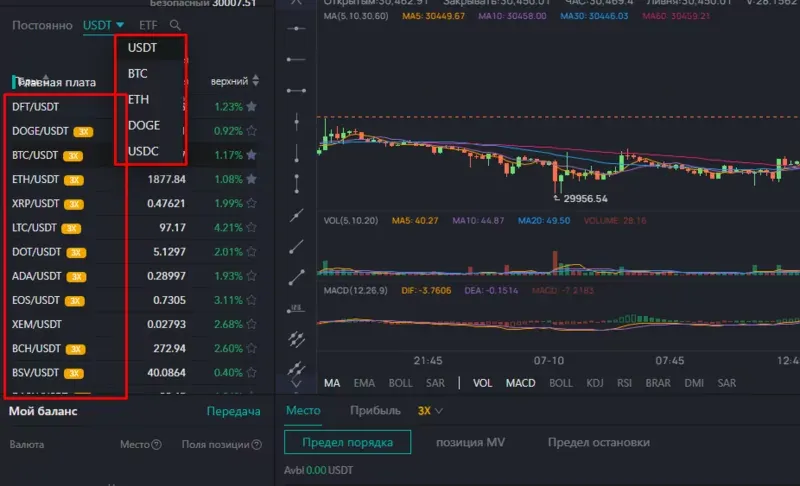Open the Прибыль trading tab

click(375, 411)
